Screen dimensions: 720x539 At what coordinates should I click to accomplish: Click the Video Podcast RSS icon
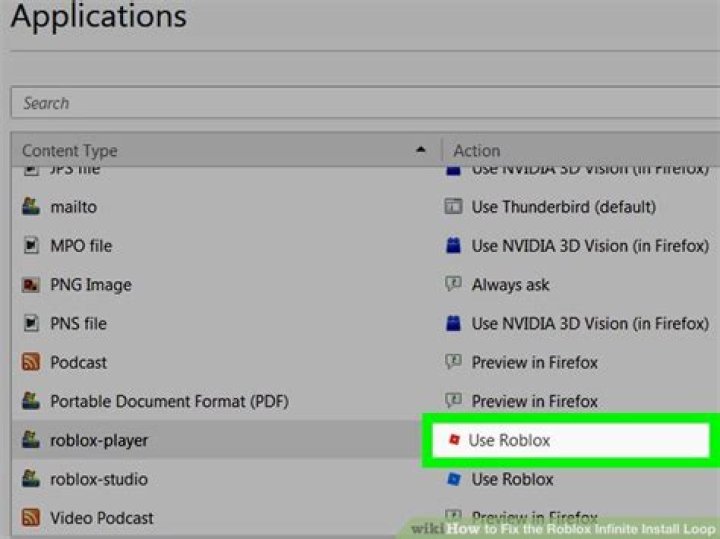tap(30, 518)
